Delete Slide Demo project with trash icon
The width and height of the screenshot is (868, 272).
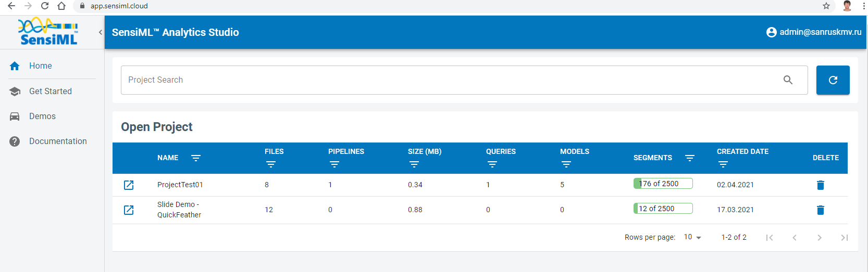pyautogui.click(x=821, y=210)
